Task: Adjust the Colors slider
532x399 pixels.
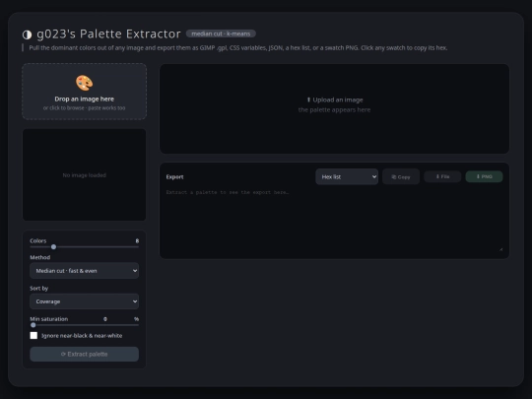Action: [x=84, y=247]
